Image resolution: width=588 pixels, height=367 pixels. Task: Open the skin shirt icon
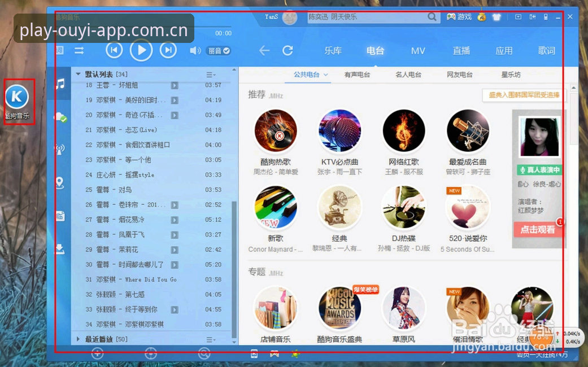[x=496, y=17]
